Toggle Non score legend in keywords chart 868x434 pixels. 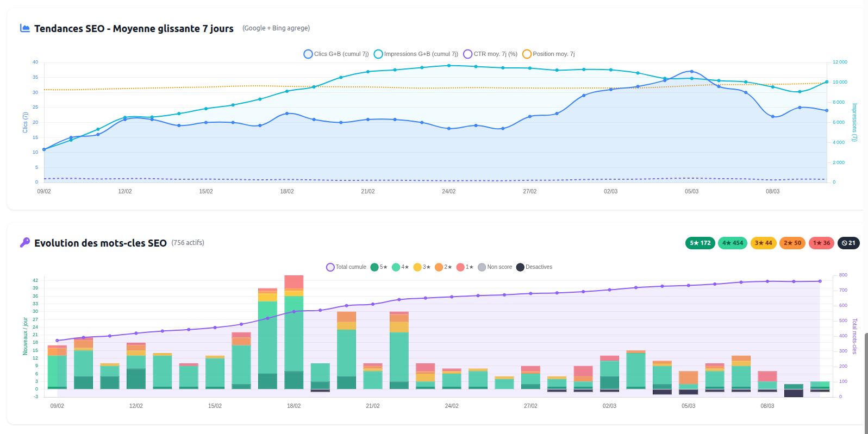(x=495, y=267)
